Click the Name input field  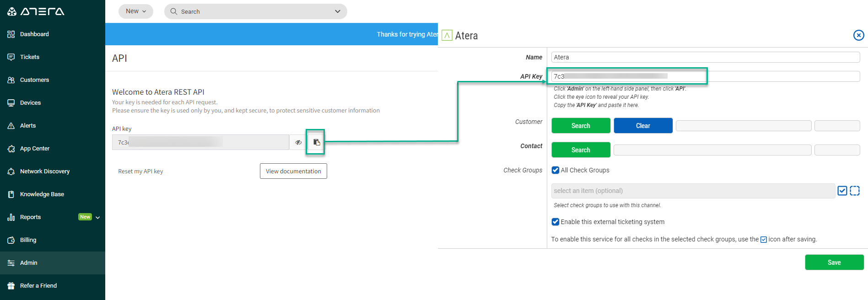click(x=706, y=57)
